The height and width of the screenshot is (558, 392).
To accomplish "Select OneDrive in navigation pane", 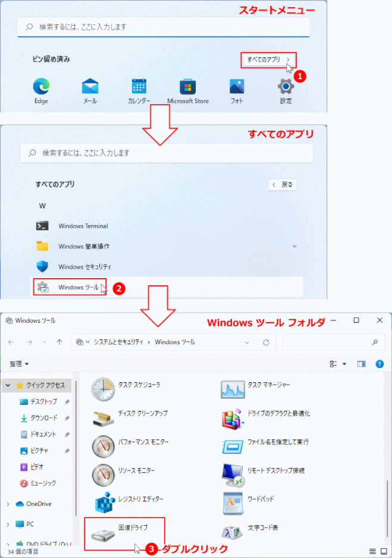I will (x=34, y=504).
